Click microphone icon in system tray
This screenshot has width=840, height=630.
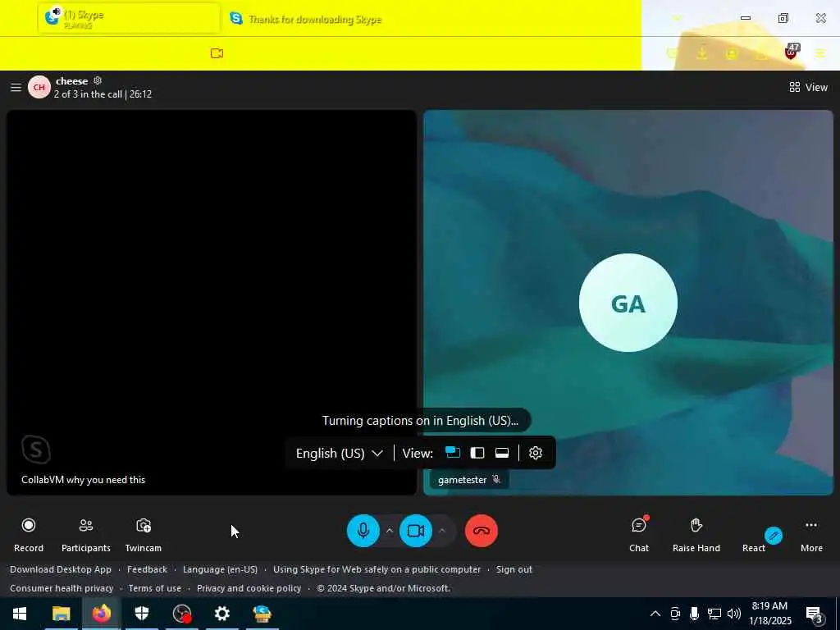[x=694, y=614]
